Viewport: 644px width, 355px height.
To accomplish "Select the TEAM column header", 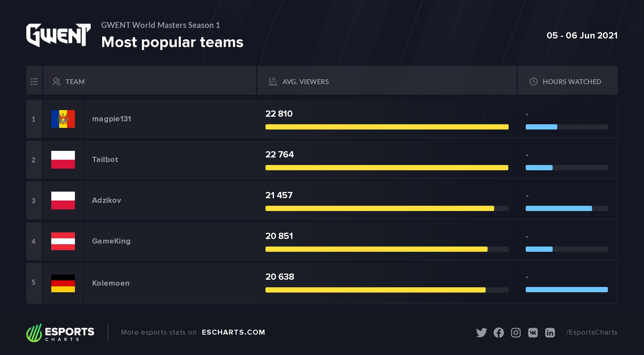I will 75,82.
